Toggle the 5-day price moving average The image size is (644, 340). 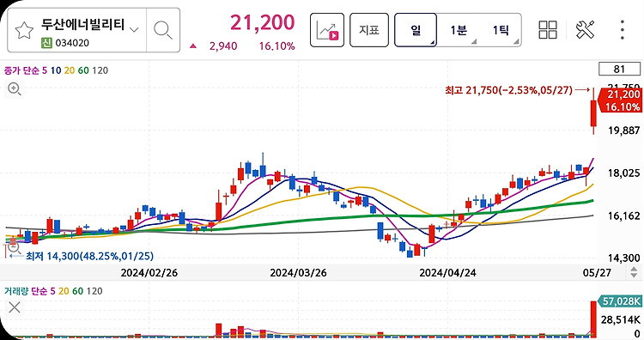(x=45, y=70)
